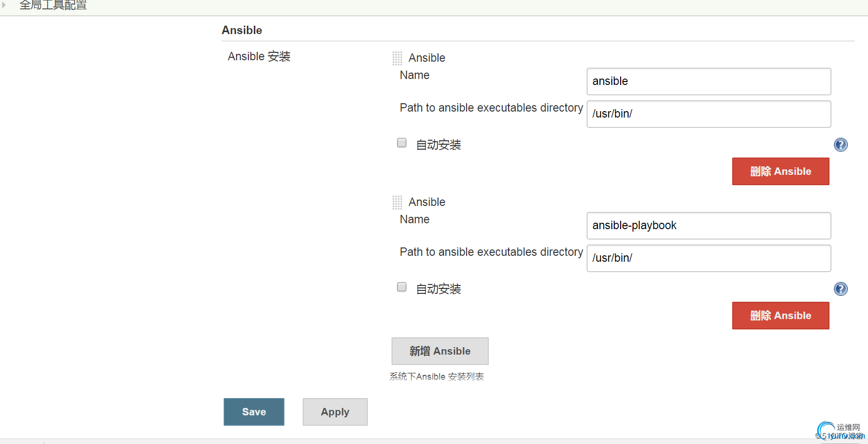Click second executables directory path field
The image size is (868, 444).
(x=708, y=258)
